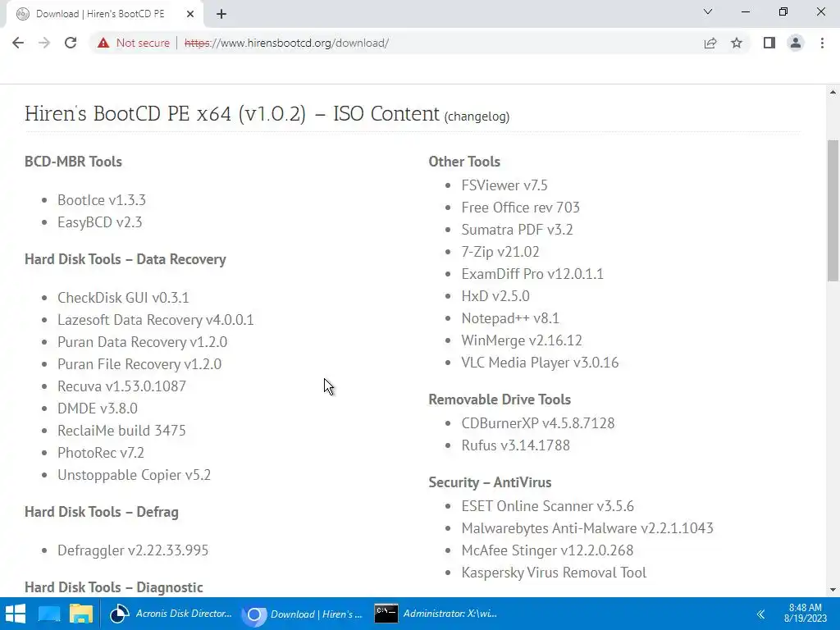Screen dimensions: 840x630
Task: Click Sumatra PDF v3.2 entry
Action: [x=517, y=230]
